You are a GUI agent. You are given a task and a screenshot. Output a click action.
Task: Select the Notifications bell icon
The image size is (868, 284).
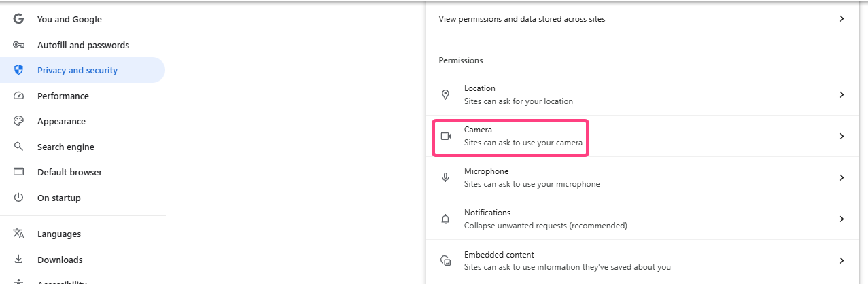point(446,219)
